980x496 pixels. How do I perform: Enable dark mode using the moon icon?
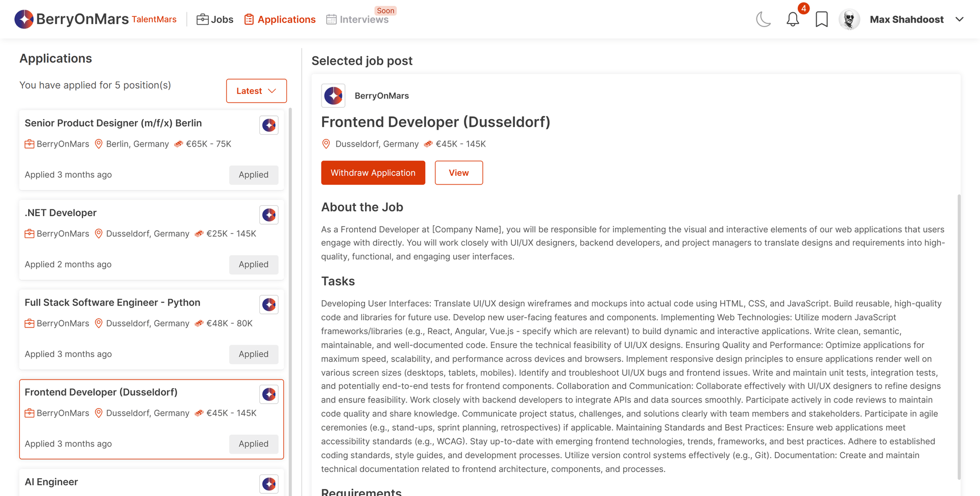[763, 19]
